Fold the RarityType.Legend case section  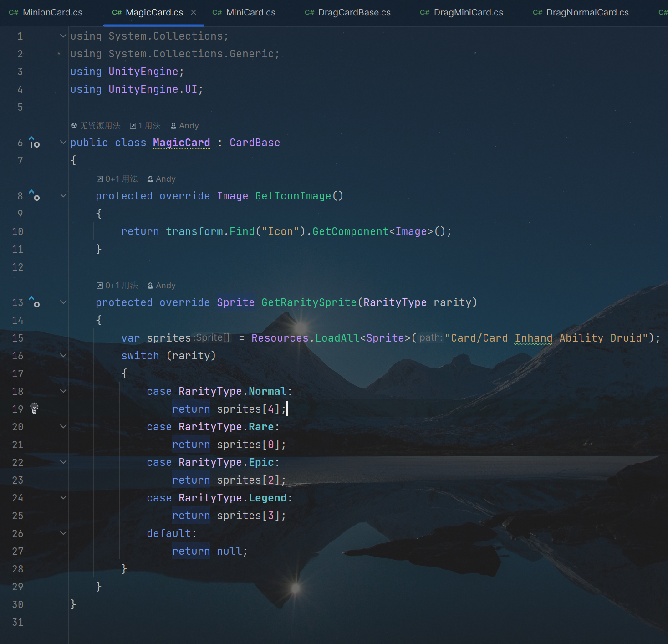pyautogui.click(x=63, y=498)
